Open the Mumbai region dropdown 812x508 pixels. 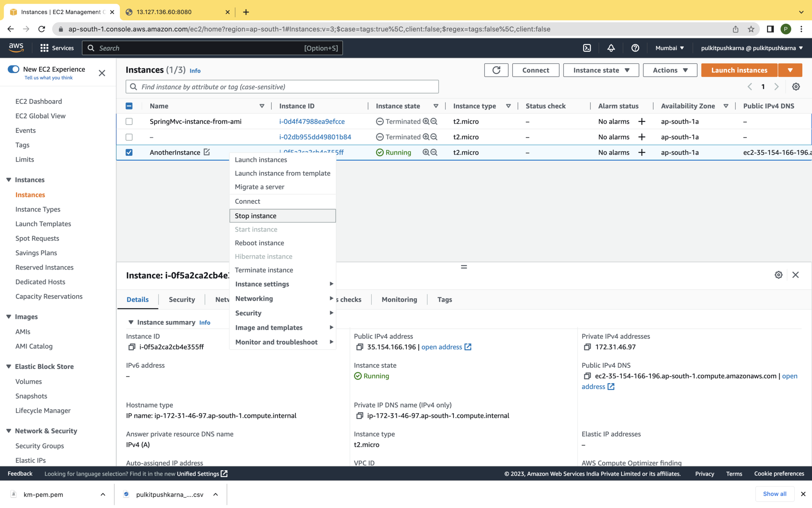669,48
